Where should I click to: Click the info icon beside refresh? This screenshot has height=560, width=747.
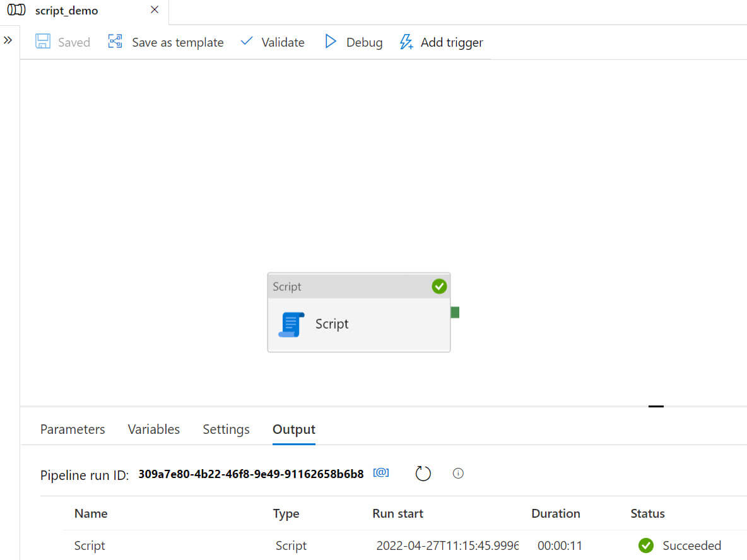pos(458,474)
